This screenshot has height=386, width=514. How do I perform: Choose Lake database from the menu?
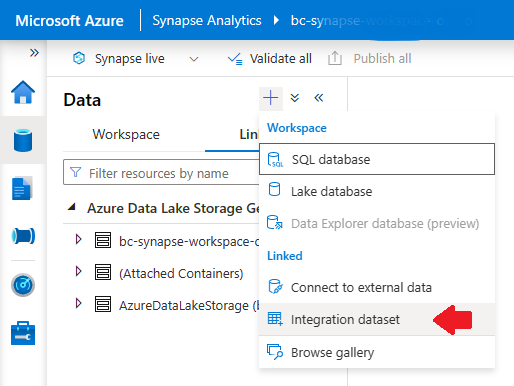(x=377, y=191)
